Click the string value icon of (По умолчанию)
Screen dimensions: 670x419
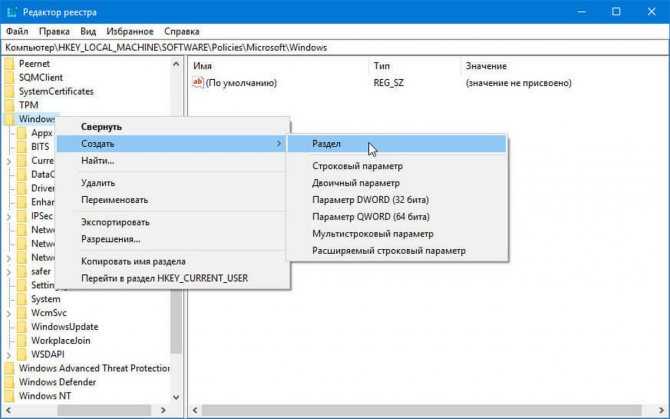click(x=198, y=82)
